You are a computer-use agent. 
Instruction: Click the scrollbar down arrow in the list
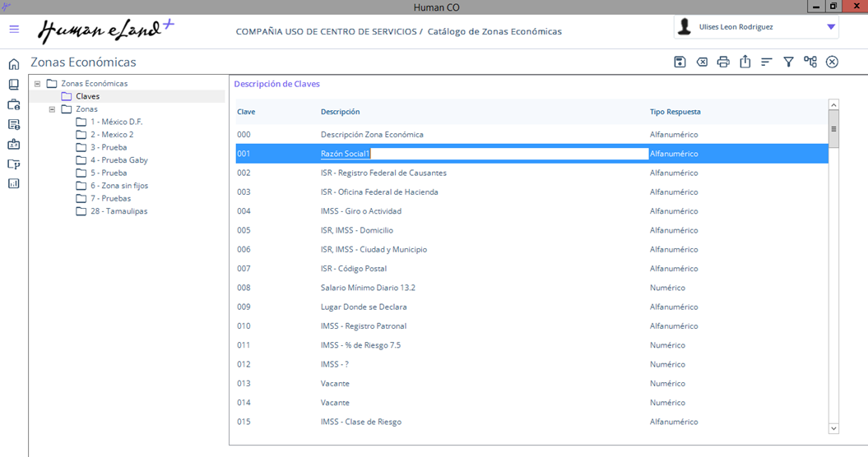pyautogui.click(x=833, y=428)
